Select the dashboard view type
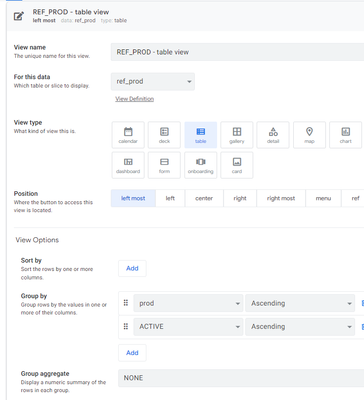 click(128, 165)
